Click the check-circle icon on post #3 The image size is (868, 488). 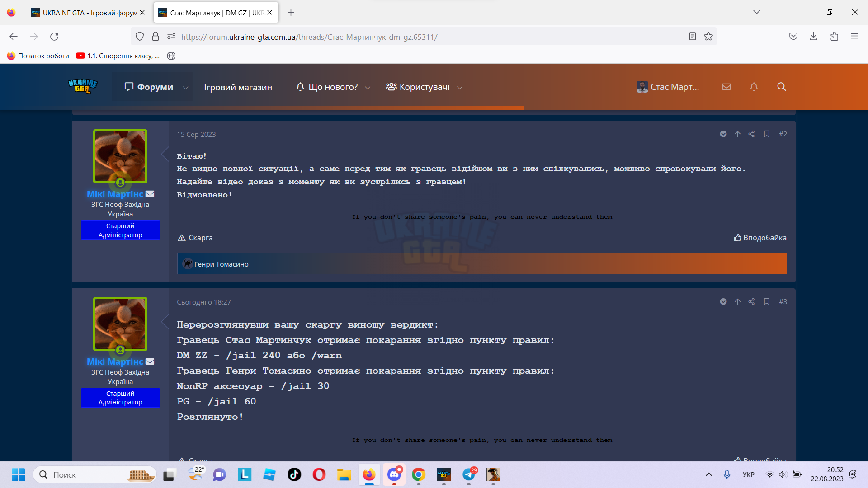click(723, 302)
